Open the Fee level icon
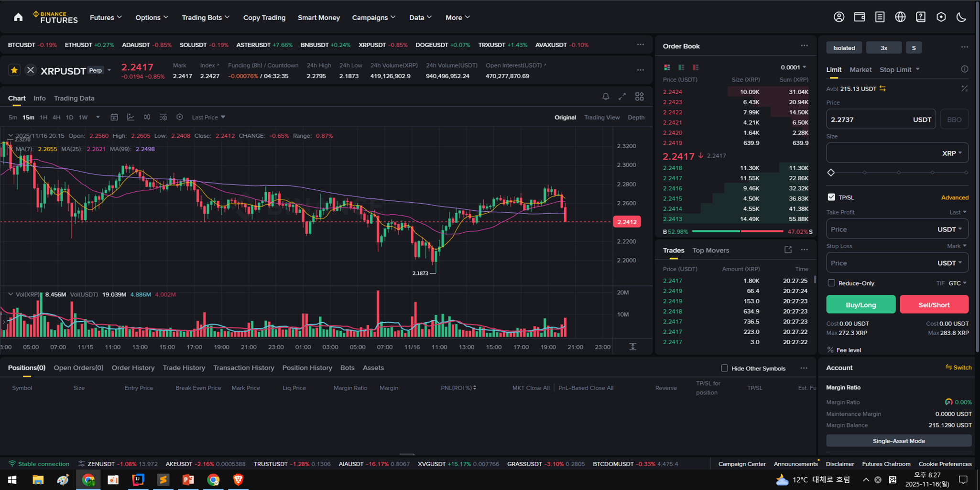 pos(830,350)
